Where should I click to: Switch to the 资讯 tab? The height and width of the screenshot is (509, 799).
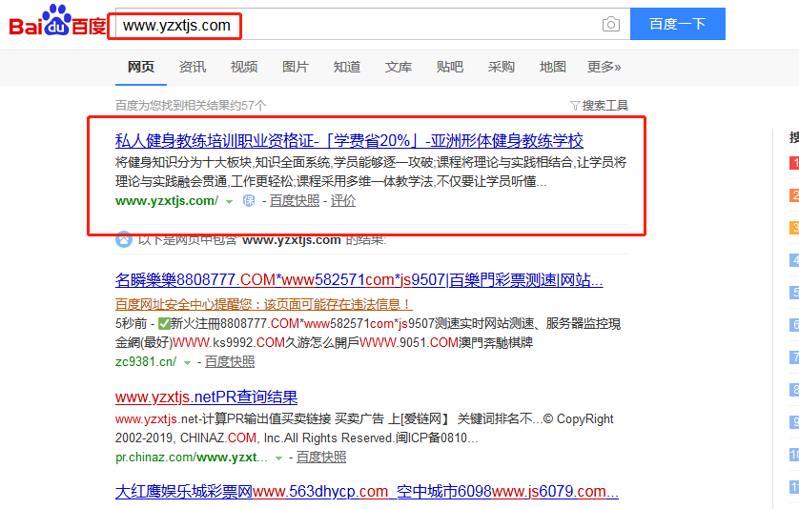(192, 67)
